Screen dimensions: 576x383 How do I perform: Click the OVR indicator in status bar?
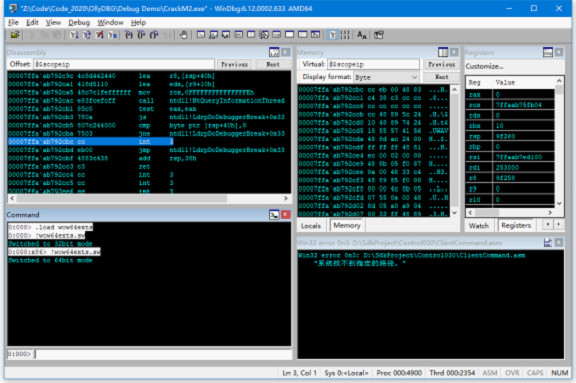click(512, 373)
